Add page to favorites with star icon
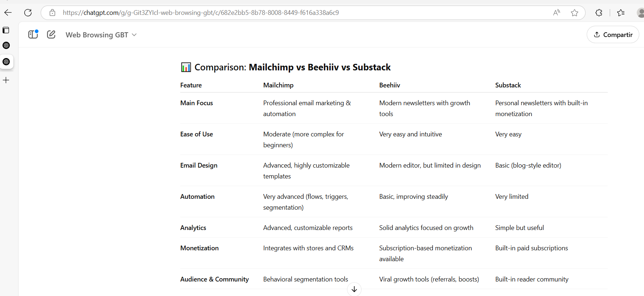This screenshot has height=296, width=644. pyautogui.click(x=574, y=13)
